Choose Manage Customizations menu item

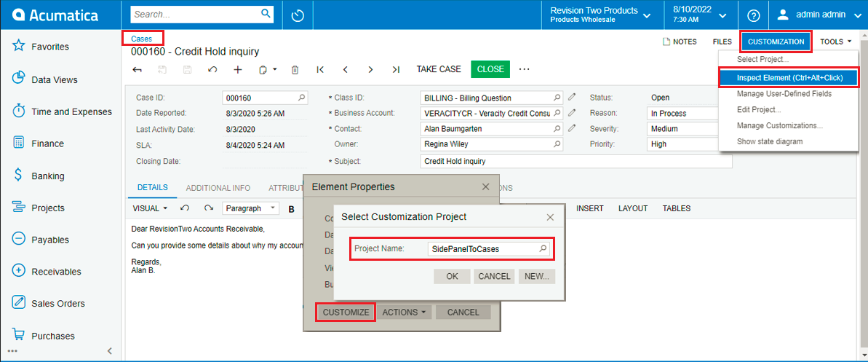pyautogui.click(x=779, y=126)
